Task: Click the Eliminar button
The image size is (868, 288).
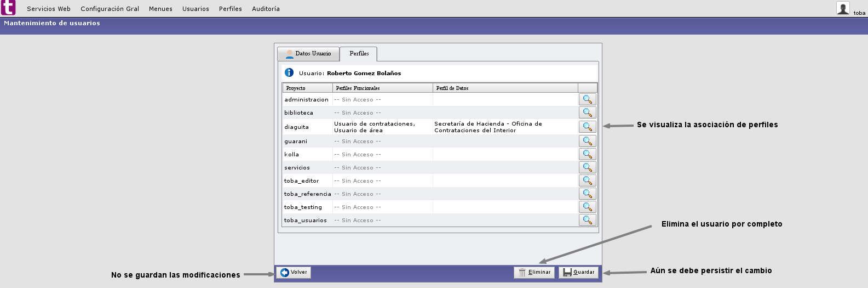Action: [534, 272]
